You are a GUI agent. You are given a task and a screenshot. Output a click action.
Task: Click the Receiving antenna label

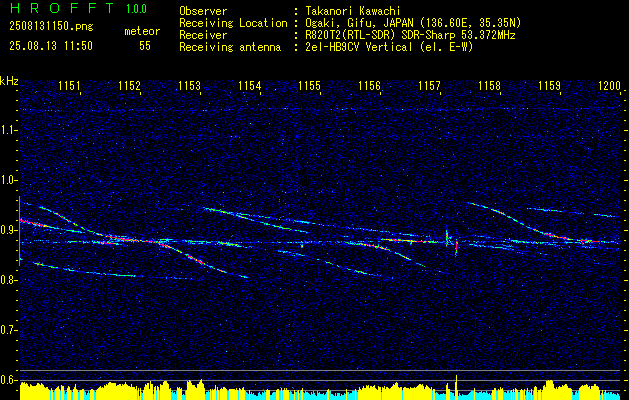[230, 47]
